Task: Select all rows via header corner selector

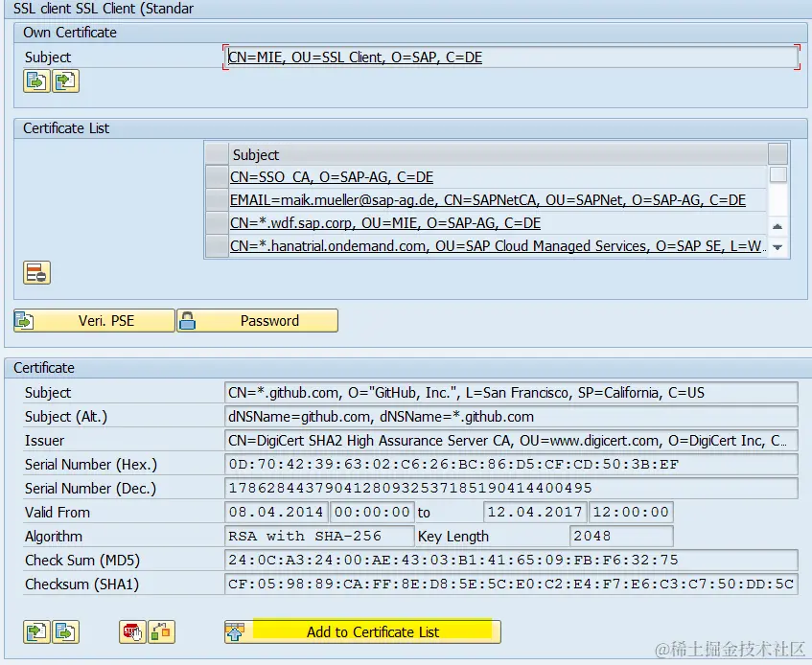Action: pyautogui.click(x=217, y=154)
